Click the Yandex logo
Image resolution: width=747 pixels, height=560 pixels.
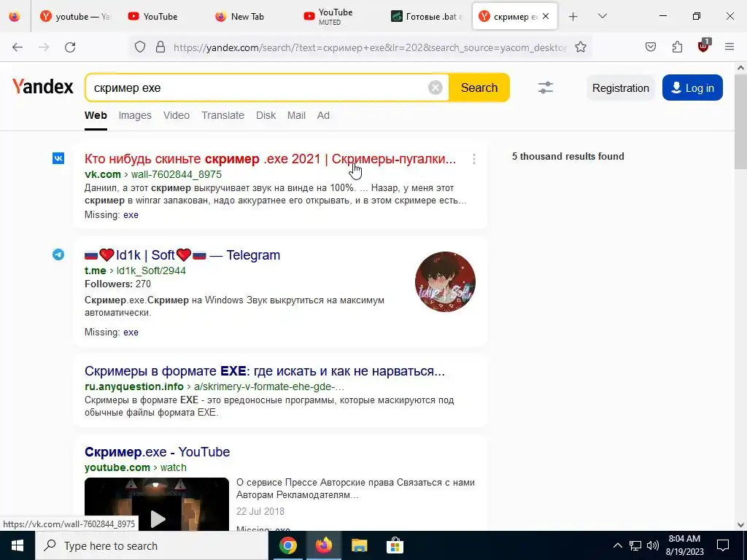click(x=43, y=87)
